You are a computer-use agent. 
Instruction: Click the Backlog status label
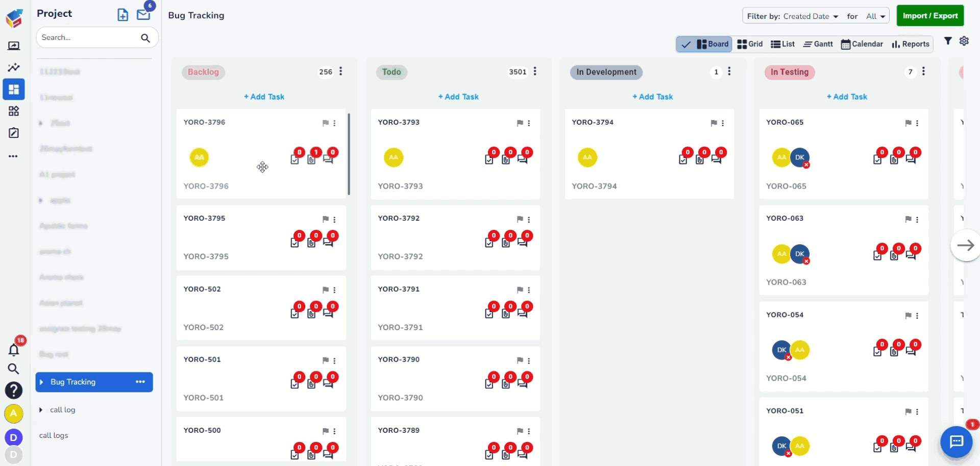tap(203, 72)
